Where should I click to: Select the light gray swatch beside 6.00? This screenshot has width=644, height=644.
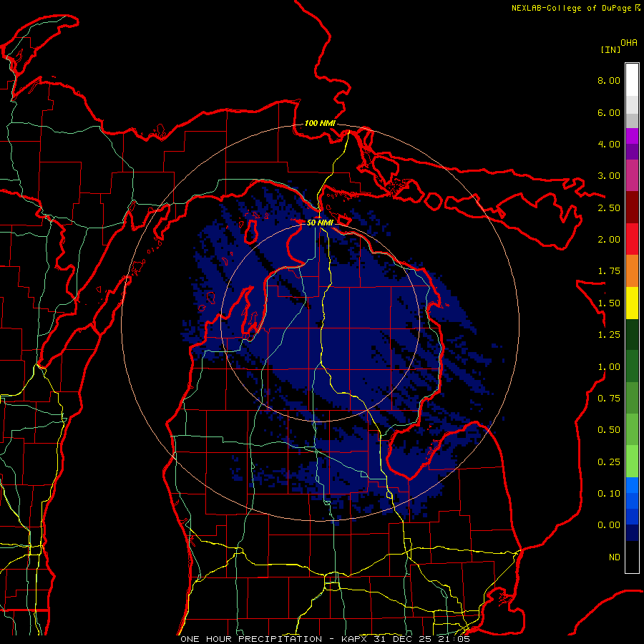click(632, 104)
